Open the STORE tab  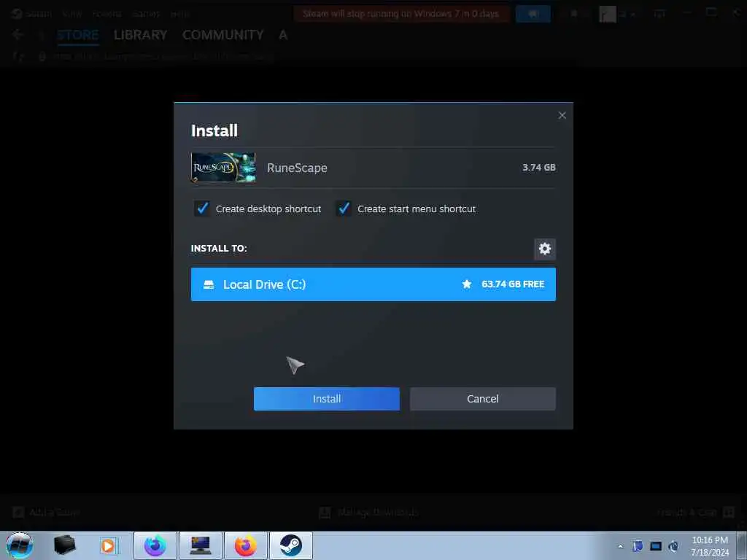pos(78,35)
